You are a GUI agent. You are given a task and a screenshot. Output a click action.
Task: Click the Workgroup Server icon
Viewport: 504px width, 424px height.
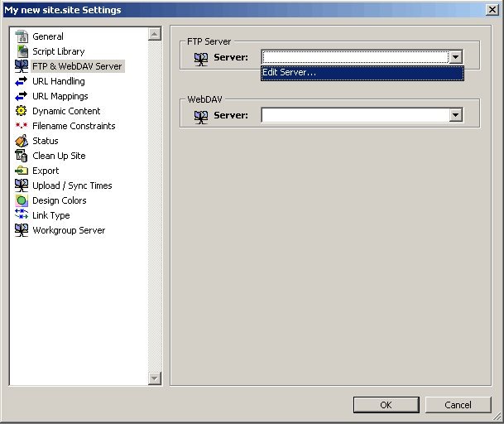pos(22,230)
